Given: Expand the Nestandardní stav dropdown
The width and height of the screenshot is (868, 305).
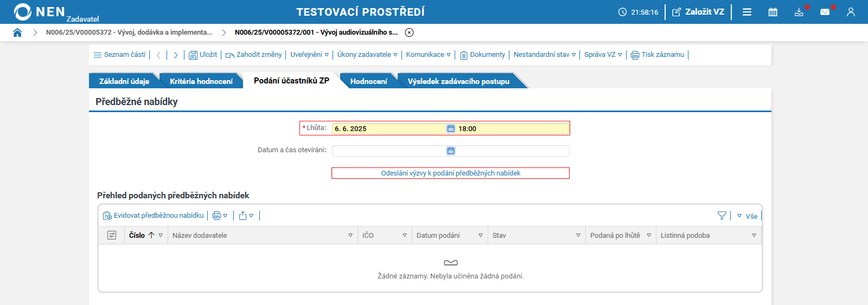Looking at the screenshot, I should (x=545, y=55).
